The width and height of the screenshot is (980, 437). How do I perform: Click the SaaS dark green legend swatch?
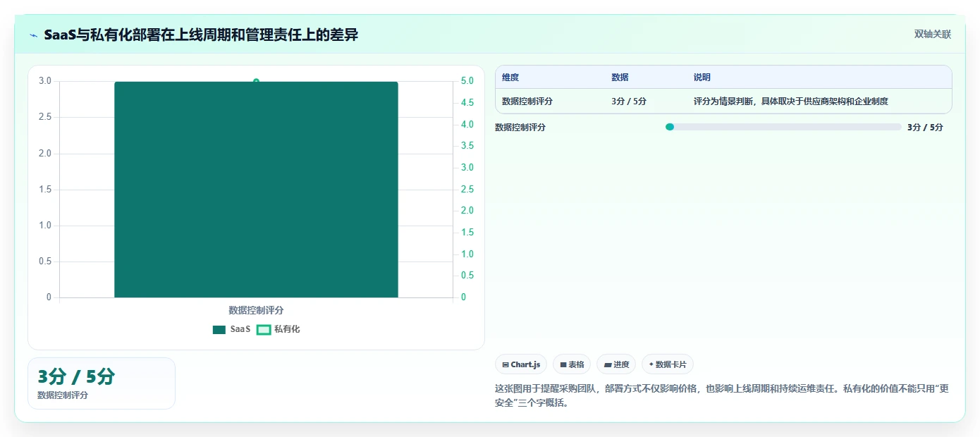[x=219, y=329]
